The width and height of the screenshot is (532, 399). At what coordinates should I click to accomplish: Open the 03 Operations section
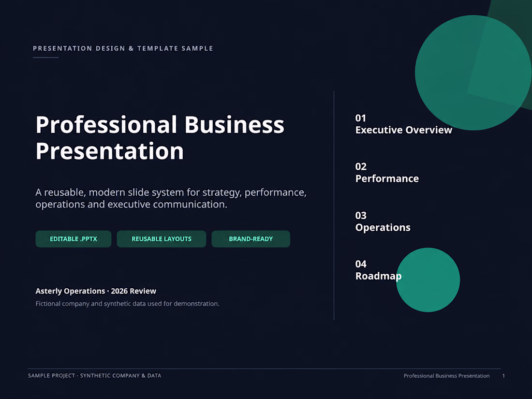click(x=383, y=222)
